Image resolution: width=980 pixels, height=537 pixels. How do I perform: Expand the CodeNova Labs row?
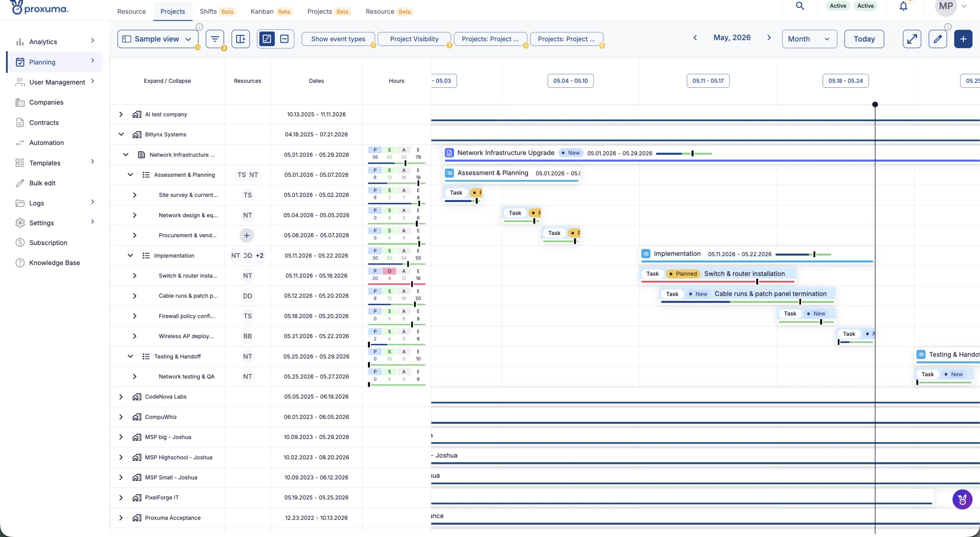121,397
